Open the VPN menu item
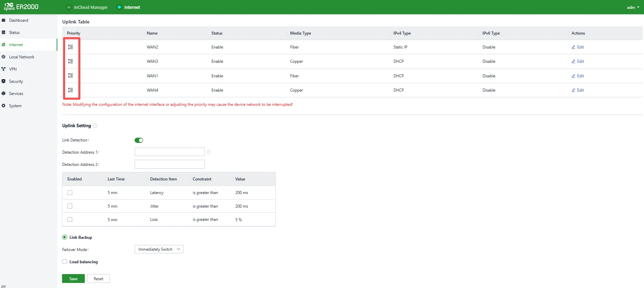644x288 pixels. point(28,69)
